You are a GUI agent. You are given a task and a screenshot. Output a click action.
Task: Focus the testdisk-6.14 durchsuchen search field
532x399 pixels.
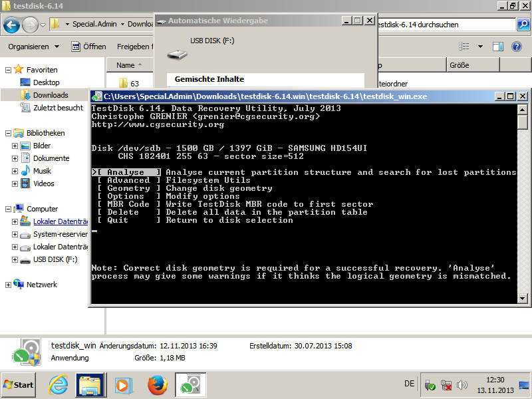446,25
